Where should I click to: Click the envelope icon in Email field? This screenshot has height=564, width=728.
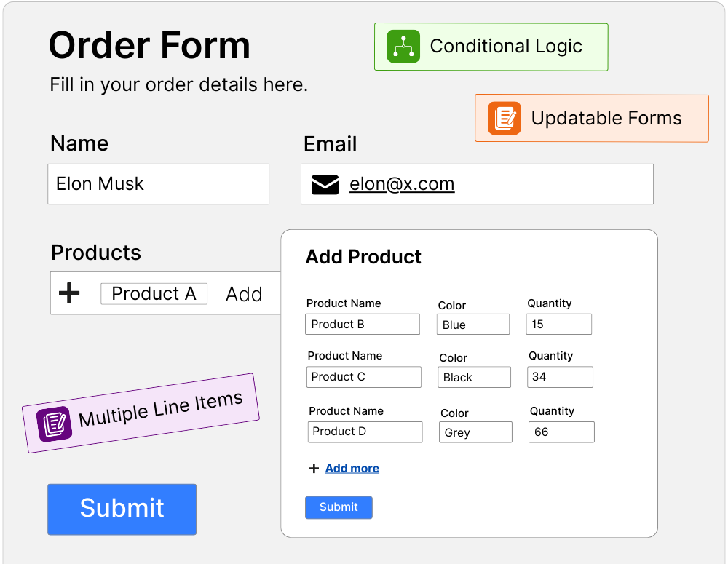(x=325, y=185)
